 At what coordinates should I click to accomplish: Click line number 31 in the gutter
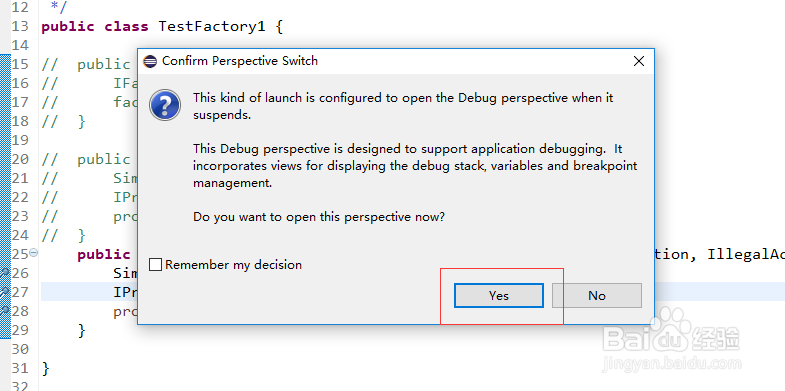(20, 368)
